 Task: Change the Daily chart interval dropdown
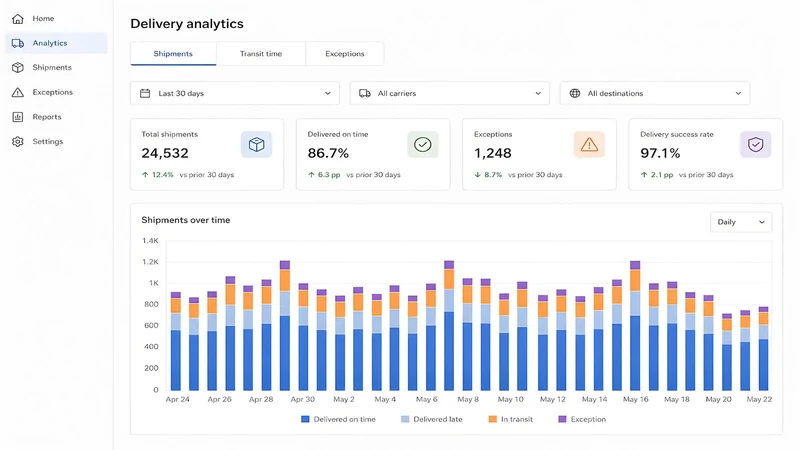(741, 222)
